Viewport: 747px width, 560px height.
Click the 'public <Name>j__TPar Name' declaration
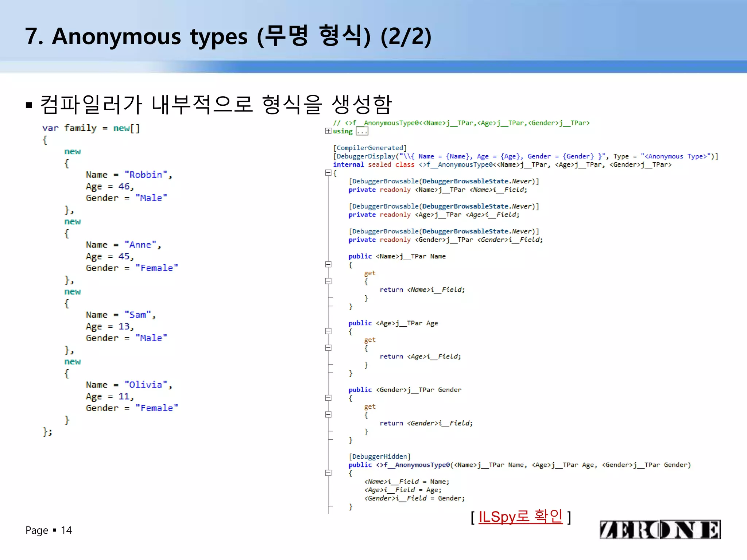(397, 256)
